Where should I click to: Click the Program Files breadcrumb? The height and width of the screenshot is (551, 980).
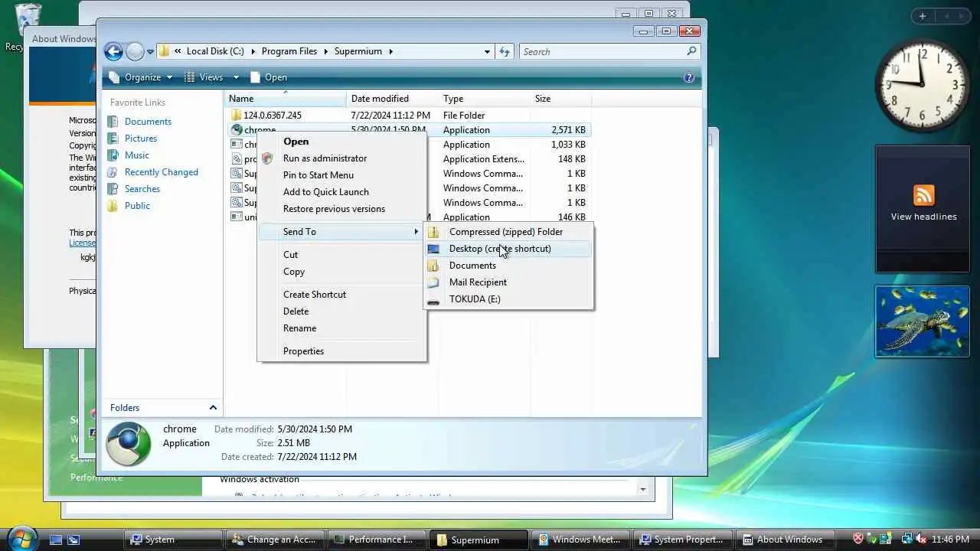pyautogui.click(x=289, y=51)
